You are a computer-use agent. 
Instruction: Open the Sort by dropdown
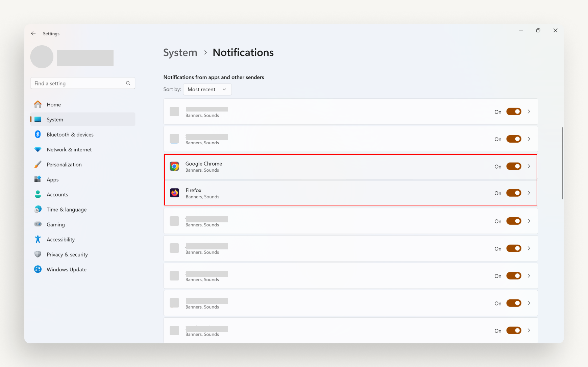click(207, 89)
